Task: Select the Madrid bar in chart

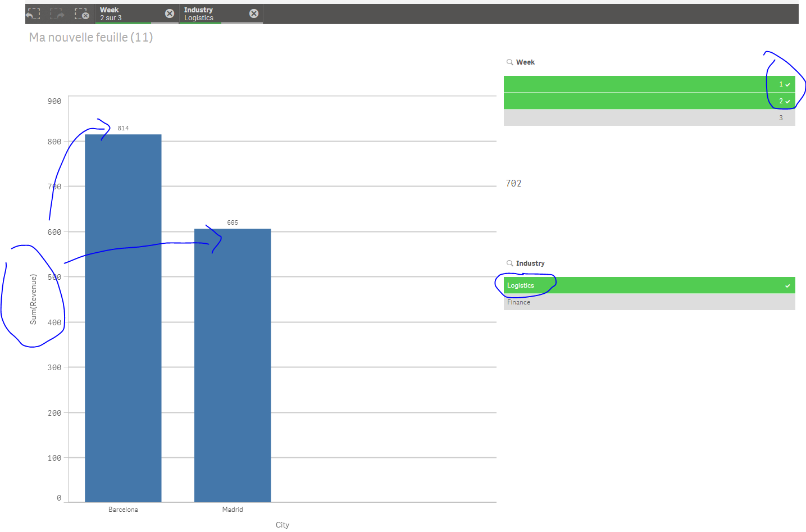Action: 233,365
